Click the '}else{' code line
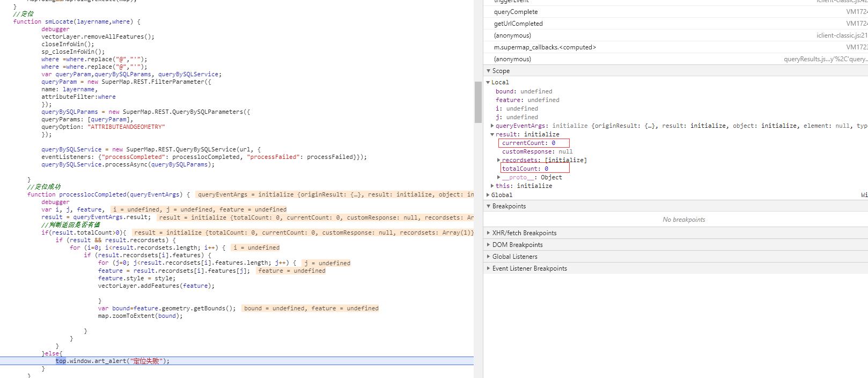Screen dimensions: 868x378 tap(52, 353)
